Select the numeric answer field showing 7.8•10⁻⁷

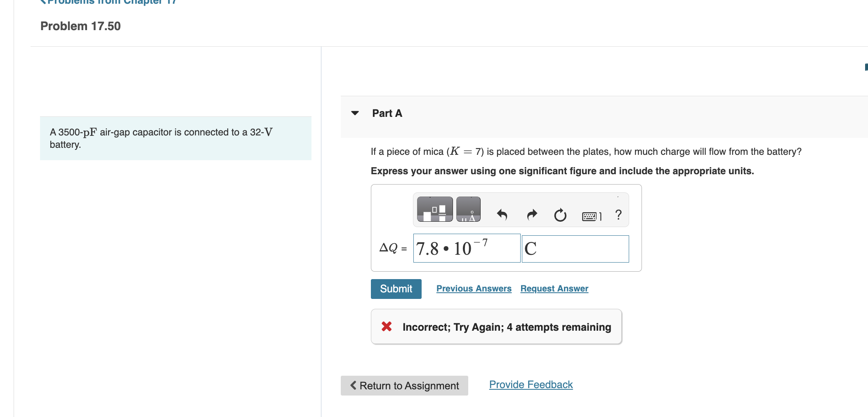(466, 248)
